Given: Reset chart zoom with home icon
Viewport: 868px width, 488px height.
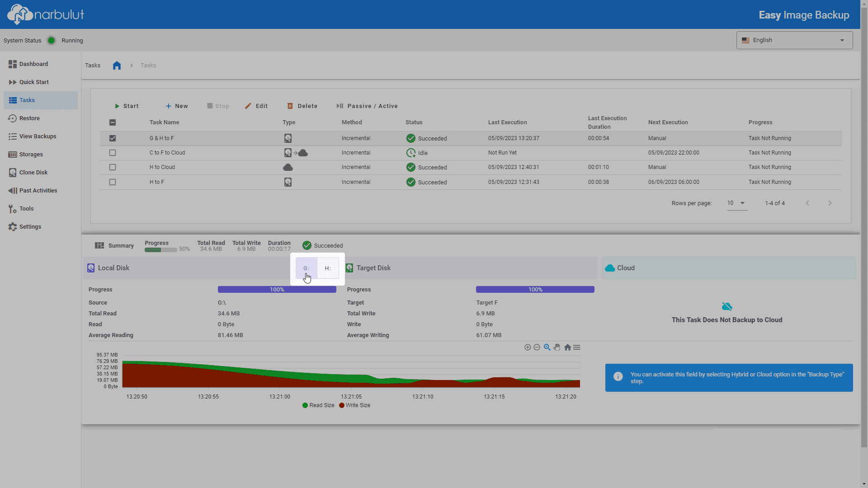Looking at the screenshot, I should click(x=567, y=347).
